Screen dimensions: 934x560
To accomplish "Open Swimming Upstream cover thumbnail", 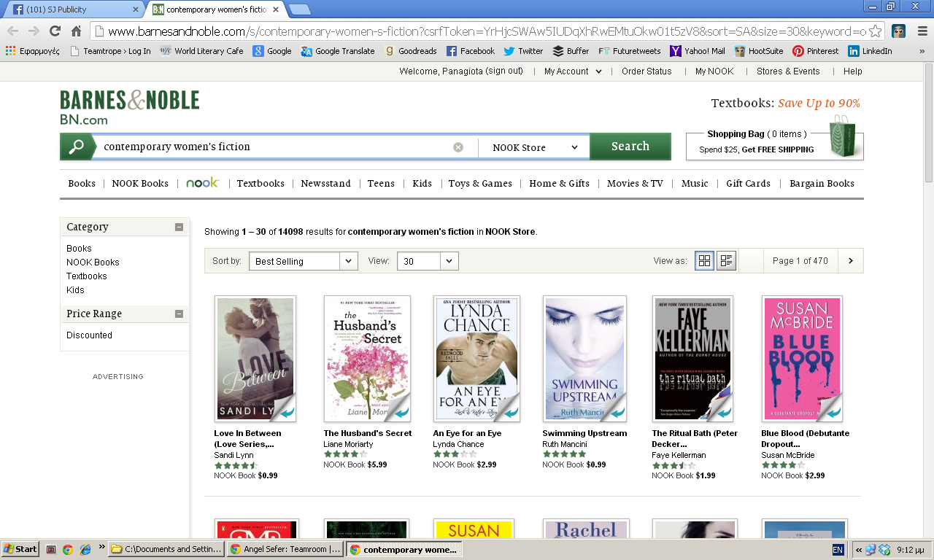I will click(584, 358).
